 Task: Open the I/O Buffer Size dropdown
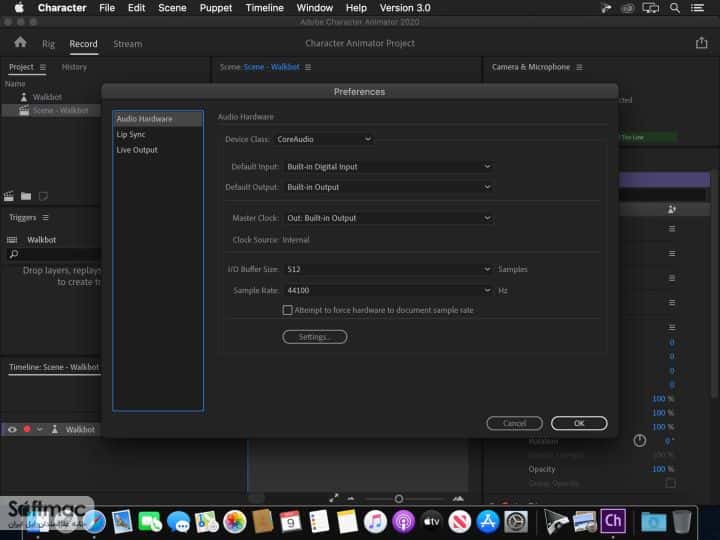tap(388, 269)
